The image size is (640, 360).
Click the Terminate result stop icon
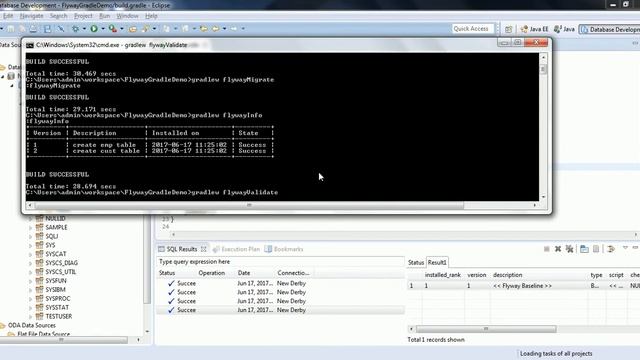coord(547,249)
